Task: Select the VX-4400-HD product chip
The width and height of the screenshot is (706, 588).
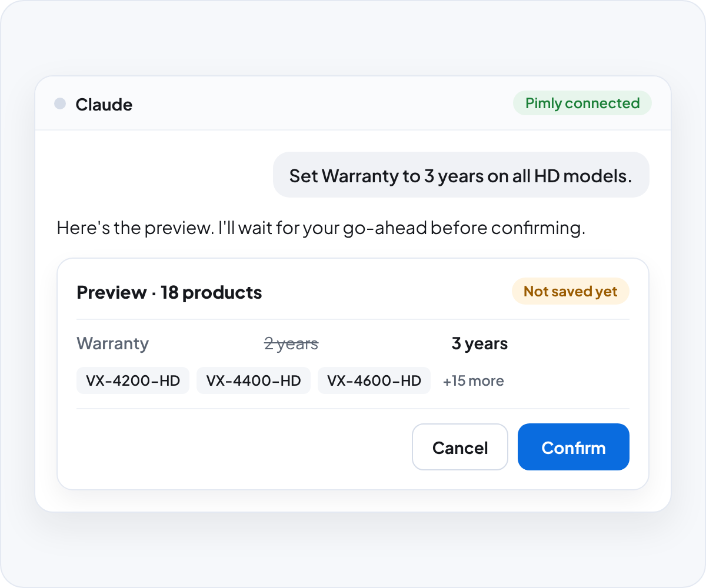Action: 254,380
